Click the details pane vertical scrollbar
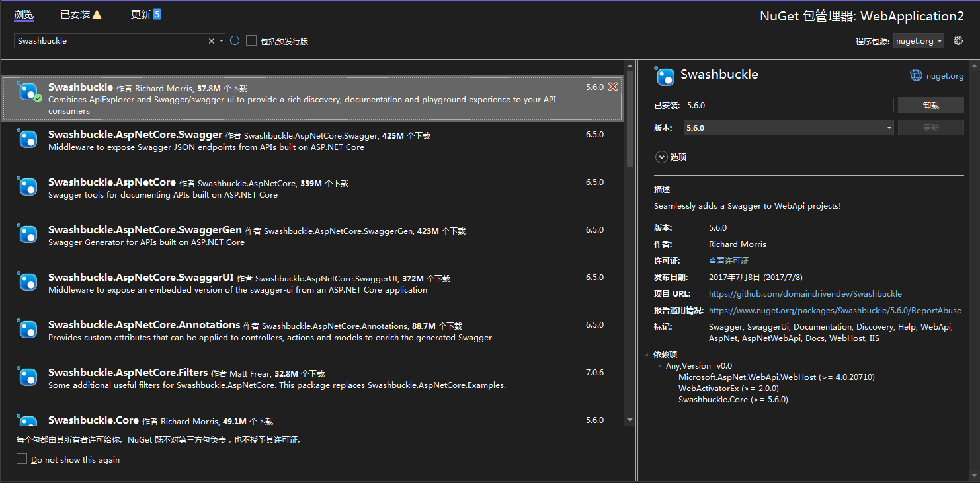 pyautogui.click(x=973, y=271)
